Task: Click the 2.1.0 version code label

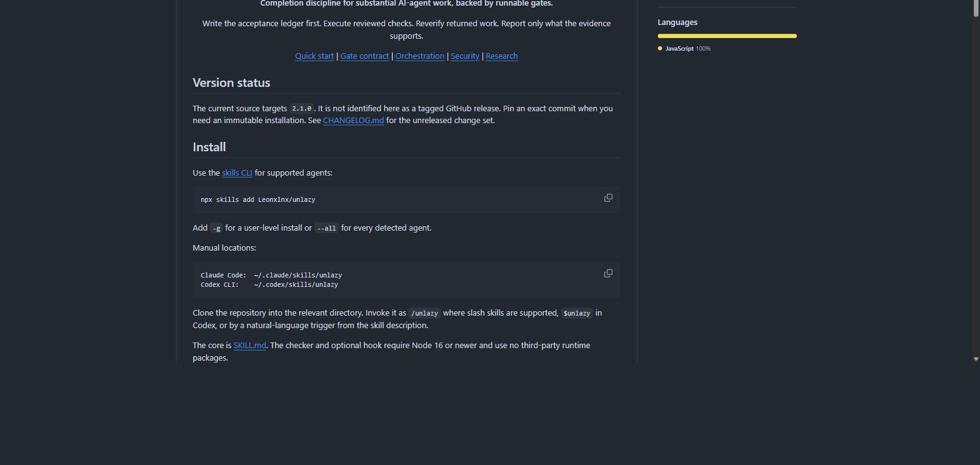Action: 301,109
